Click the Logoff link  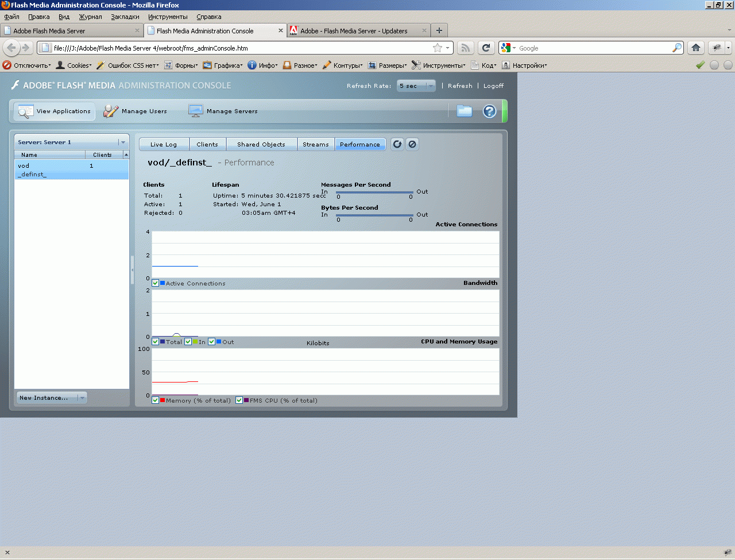[493, 86]
